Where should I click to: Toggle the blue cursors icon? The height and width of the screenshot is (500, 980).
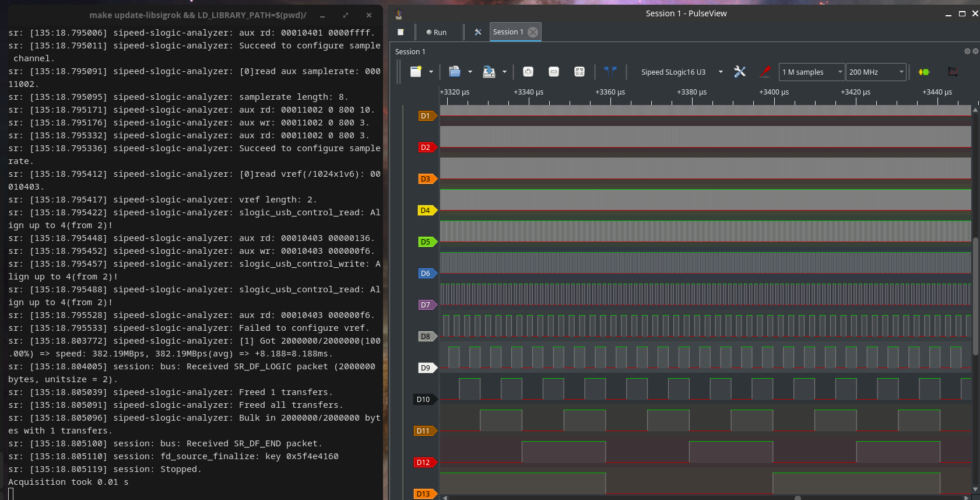click(610, 72)
